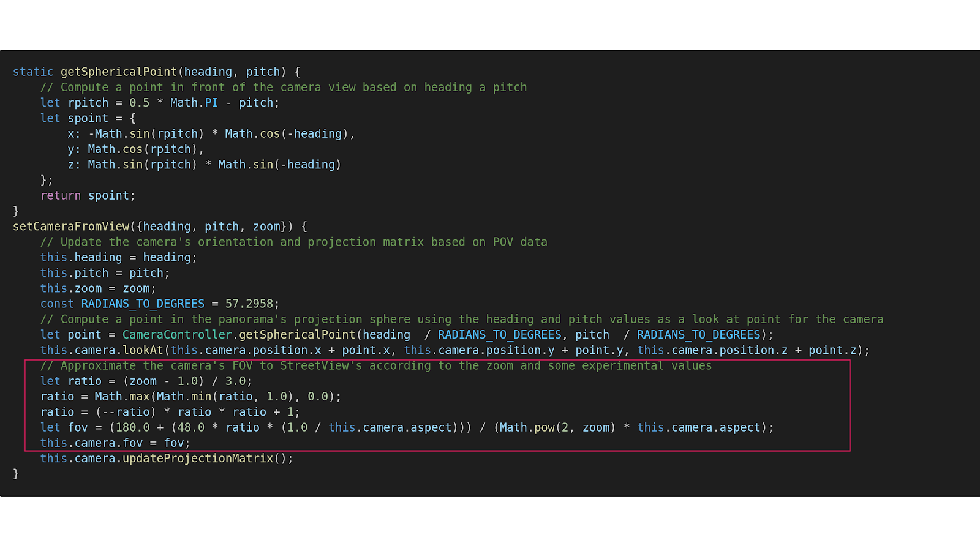Click the Math.max call in ratio line
This screenshot has width=980, height=551.
coord(122,397)
